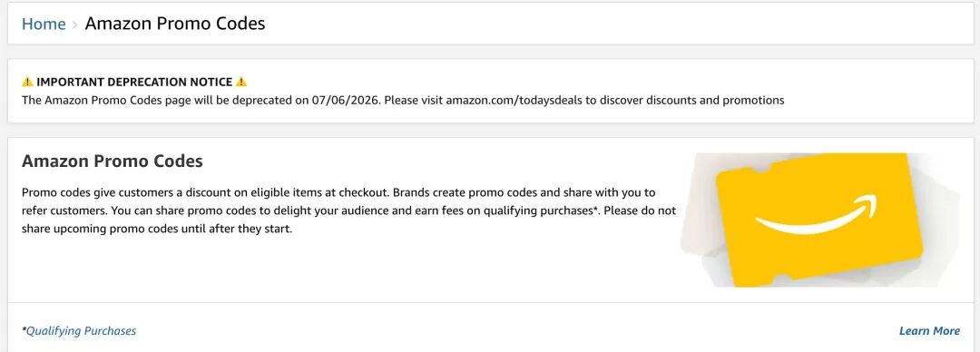The width and height of the screenshot is (980, 352).
Task: Click the bold Amazon Promo Codes section heading
Action: pyautogui.click(x=113, y=161)
